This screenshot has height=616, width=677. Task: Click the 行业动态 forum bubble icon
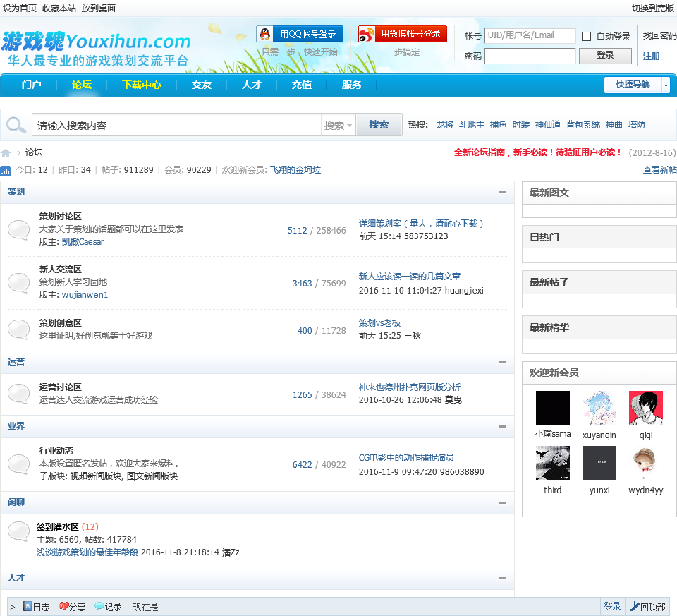[x=19, y=464]
